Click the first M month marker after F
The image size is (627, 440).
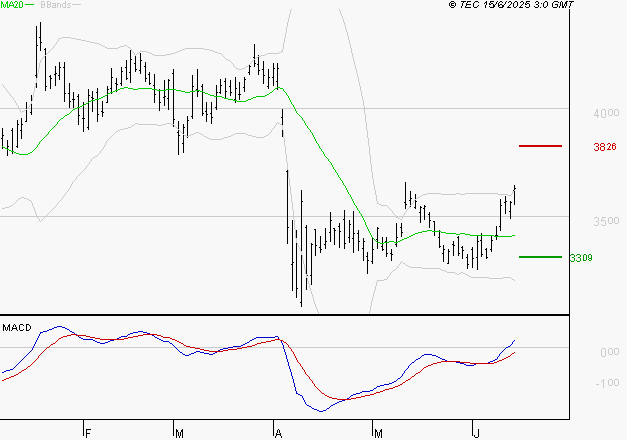[x=179, y=434]
